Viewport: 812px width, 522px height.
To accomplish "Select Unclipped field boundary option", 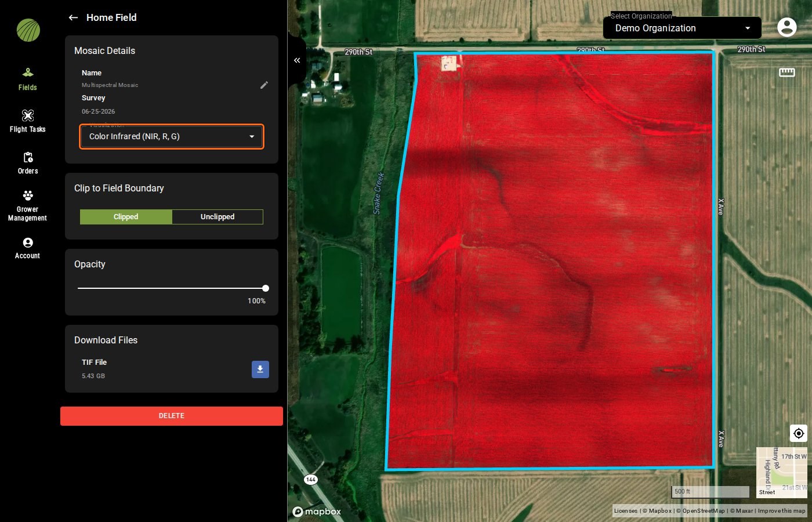I will click(217, 217).
